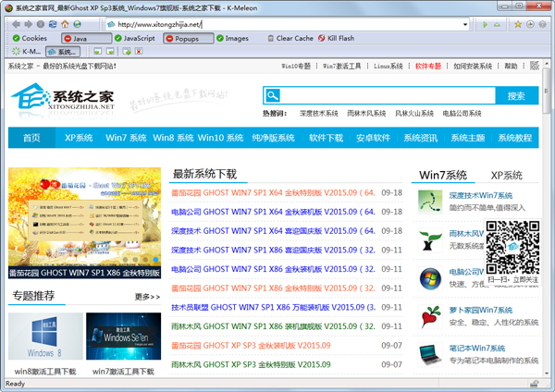Screen dimensions: 555x392
Task: Click the 软件专题 red top link
Action: pos(428,67)
